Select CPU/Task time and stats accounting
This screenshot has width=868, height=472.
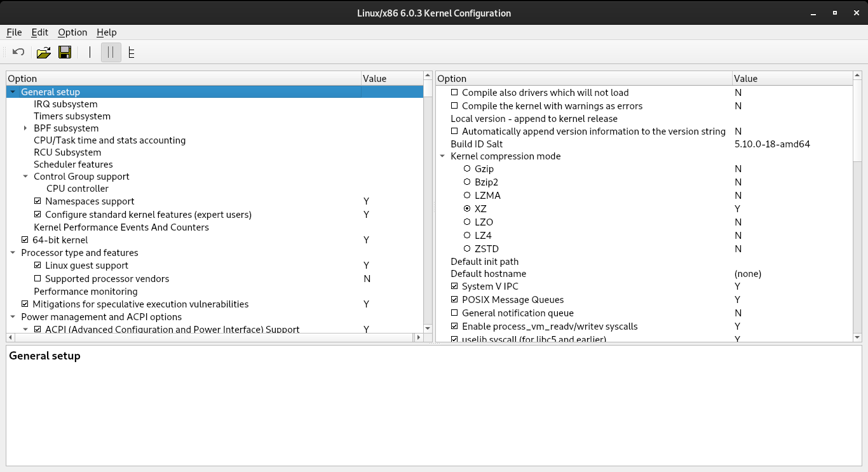click(109, 140)
